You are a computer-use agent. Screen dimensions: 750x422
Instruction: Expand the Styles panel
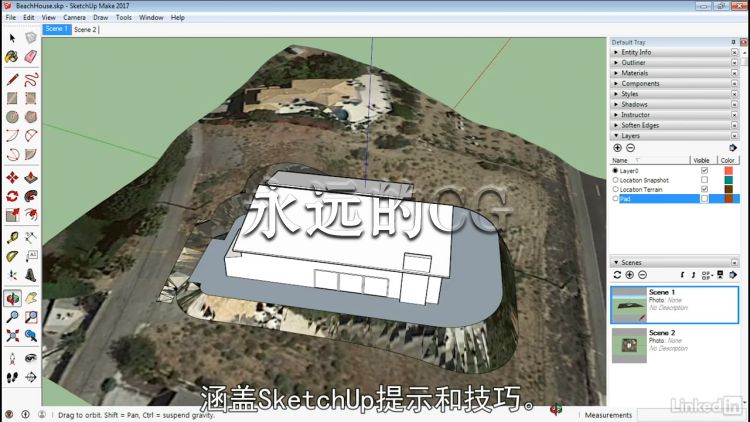(674, 94)
